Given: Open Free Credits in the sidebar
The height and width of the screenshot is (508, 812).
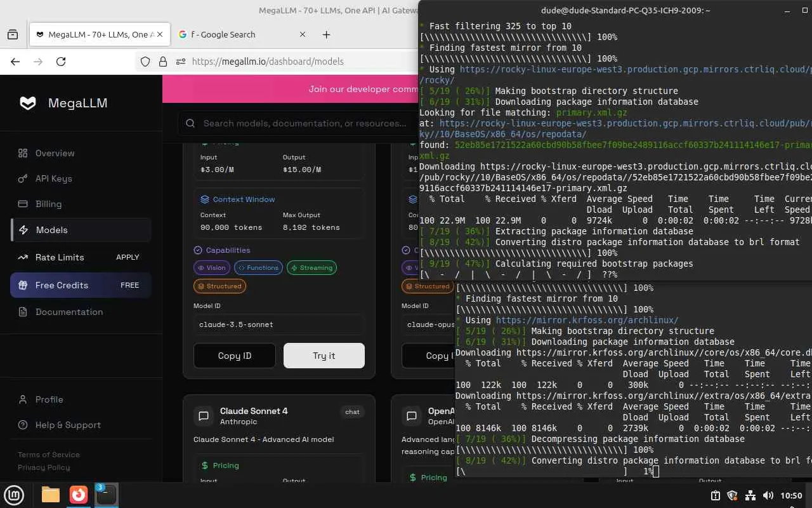Looking at the screenshot, I should click(x=81, y=285).
